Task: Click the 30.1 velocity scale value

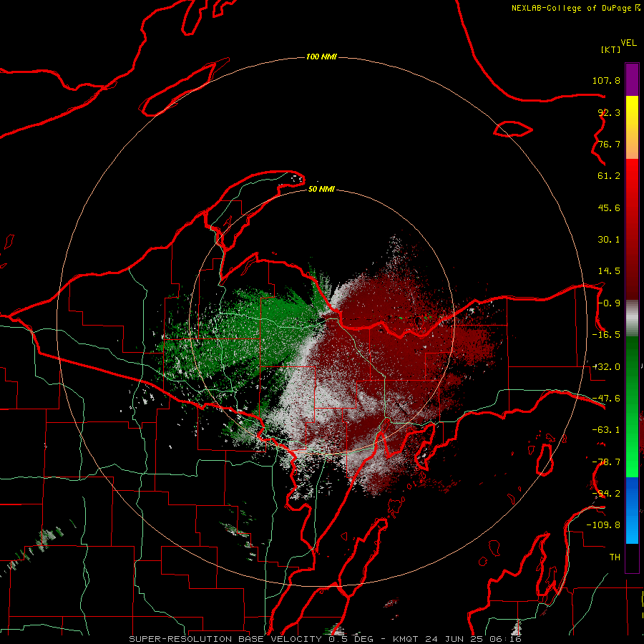Action: [609, 240]
